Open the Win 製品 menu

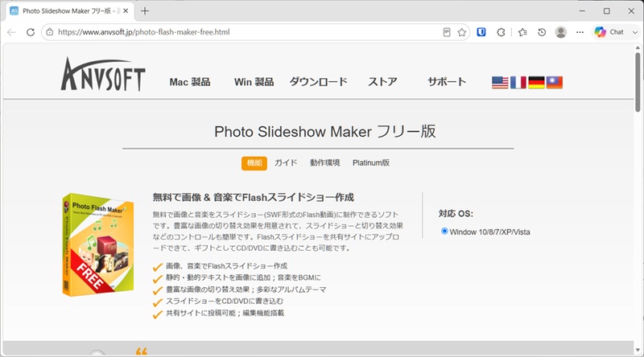pos(254,82)
